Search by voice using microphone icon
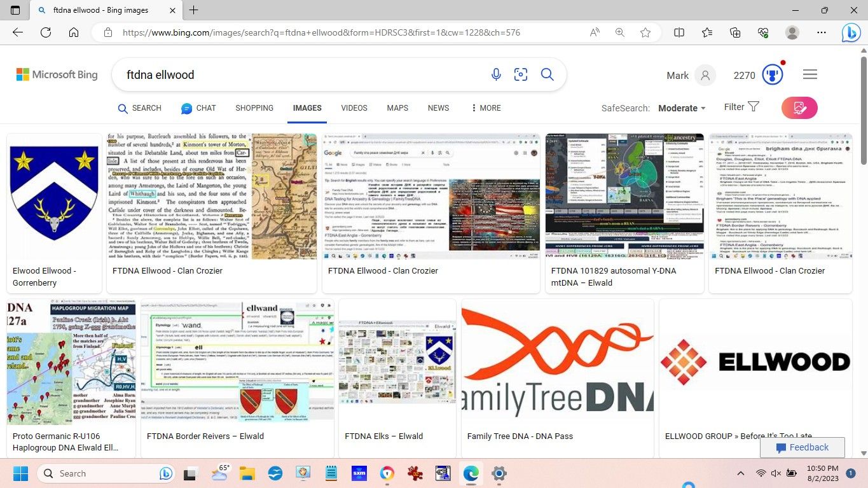The image size is (868, 488). (496, 74)
